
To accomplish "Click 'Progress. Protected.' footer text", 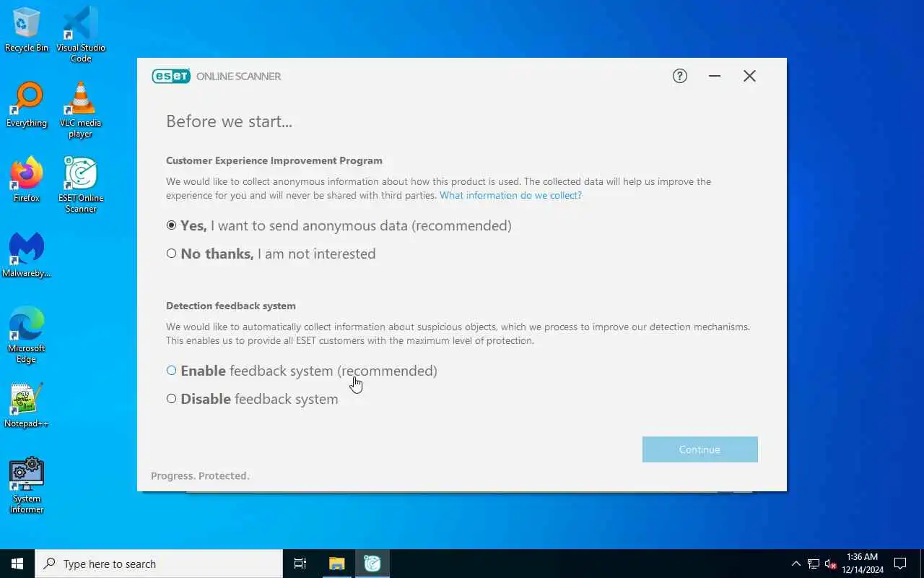I will (x=200, y=475).
